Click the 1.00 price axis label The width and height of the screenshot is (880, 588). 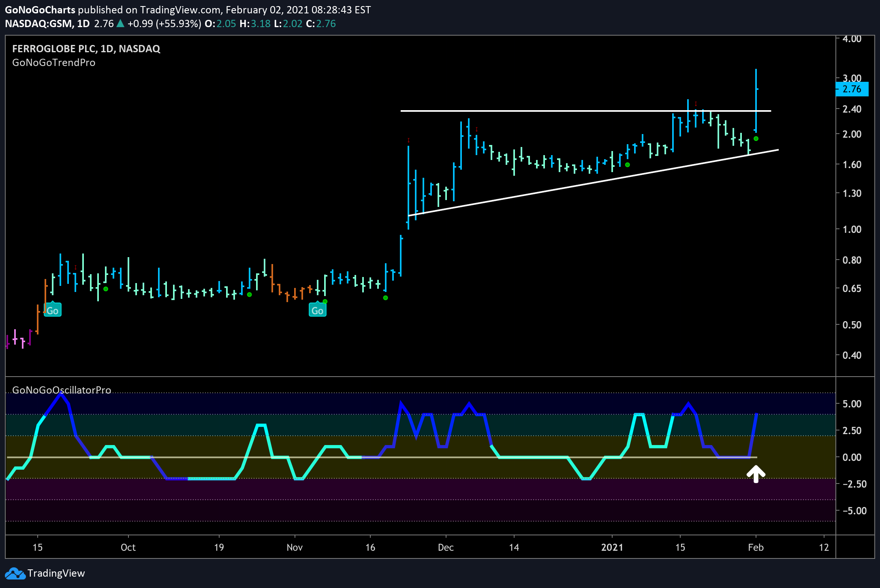tap(852, 229)
